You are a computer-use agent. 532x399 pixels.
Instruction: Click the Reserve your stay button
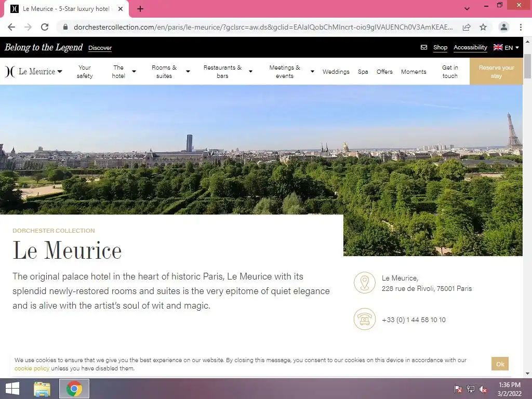(496, 71)
